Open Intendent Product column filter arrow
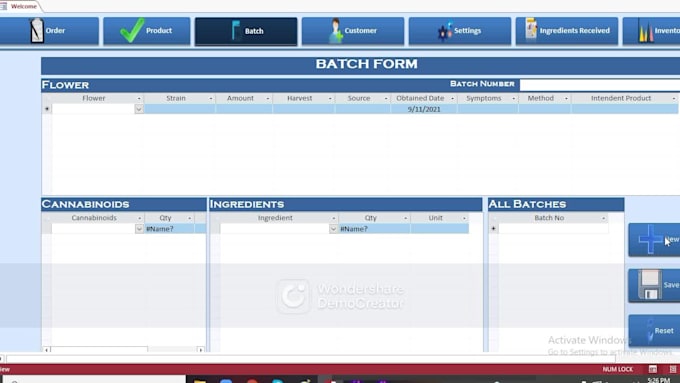Image resolution: width=680 pixels, height=383 pixels. 673,98
